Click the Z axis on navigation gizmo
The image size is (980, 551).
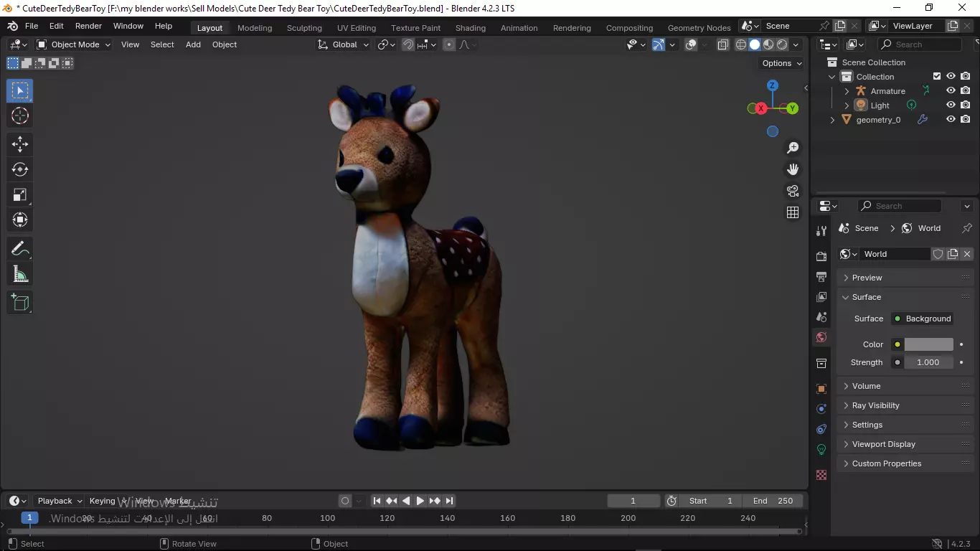point(772,85)
